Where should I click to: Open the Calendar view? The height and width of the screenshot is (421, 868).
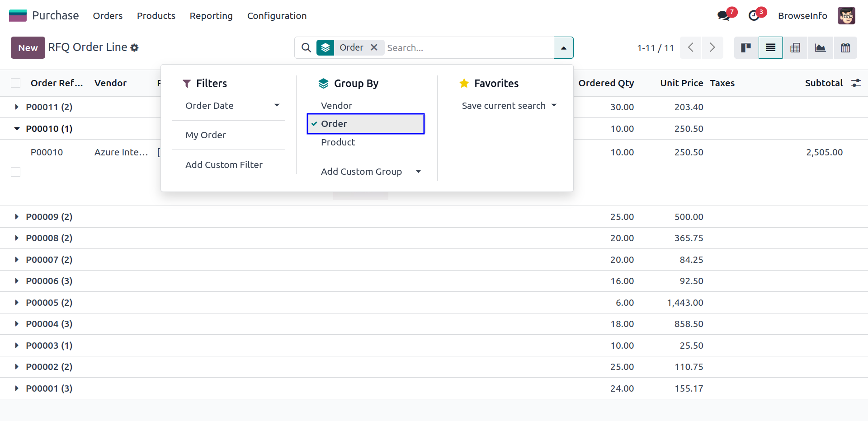pos(845,47)
